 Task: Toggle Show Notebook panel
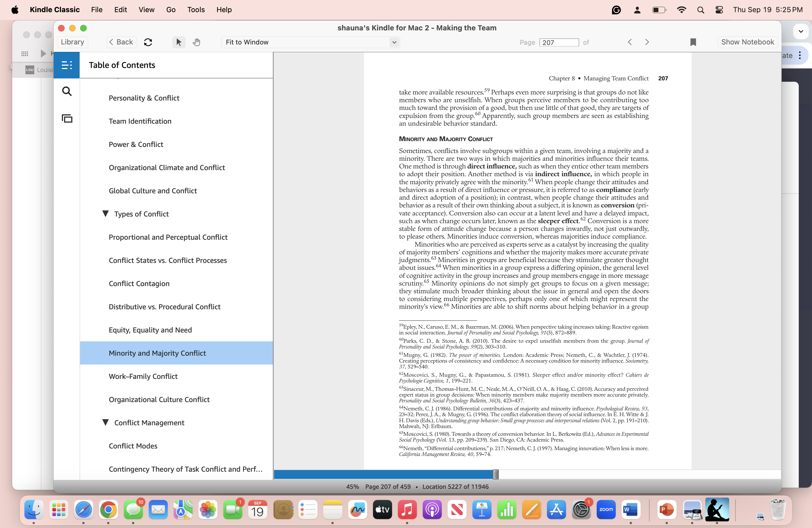(x=747, y=42)
